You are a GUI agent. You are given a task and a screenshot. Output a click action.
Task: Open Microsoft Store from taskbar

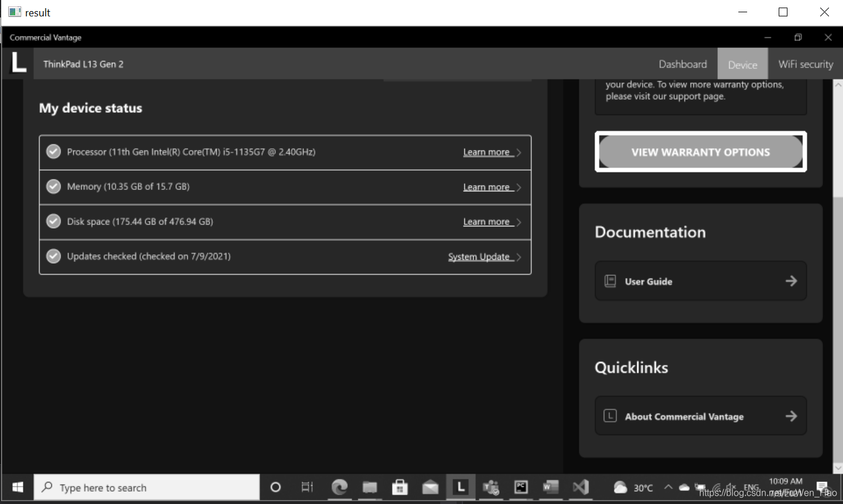tap(400, 487)
